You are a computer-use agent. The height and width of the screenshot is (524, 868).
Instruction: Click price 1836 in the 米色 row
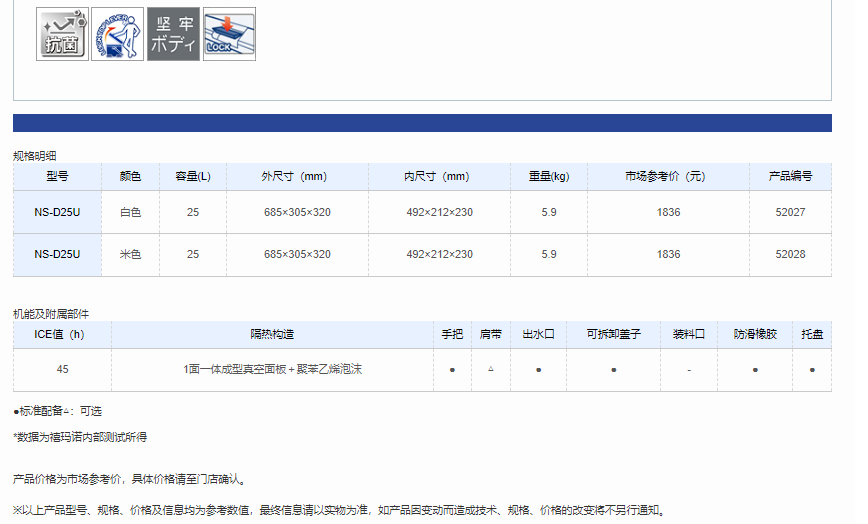[x=668, y=255]
